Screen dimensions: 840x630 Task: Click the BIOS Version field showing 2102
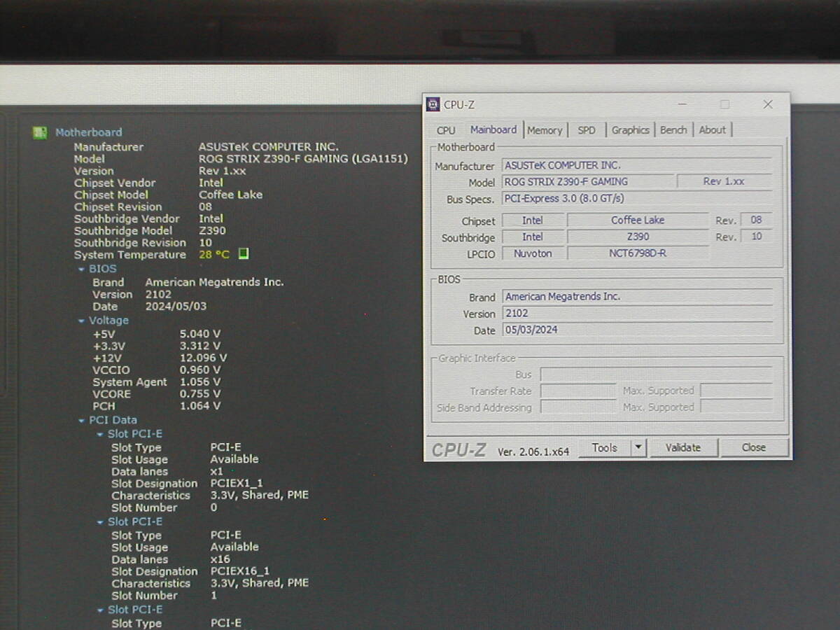636,314
